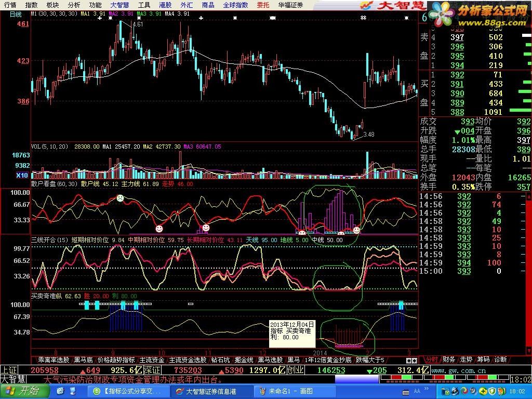532x399 pixels.
Task: Select the 黑马底 indicator tab
Action: coord(84,360)
